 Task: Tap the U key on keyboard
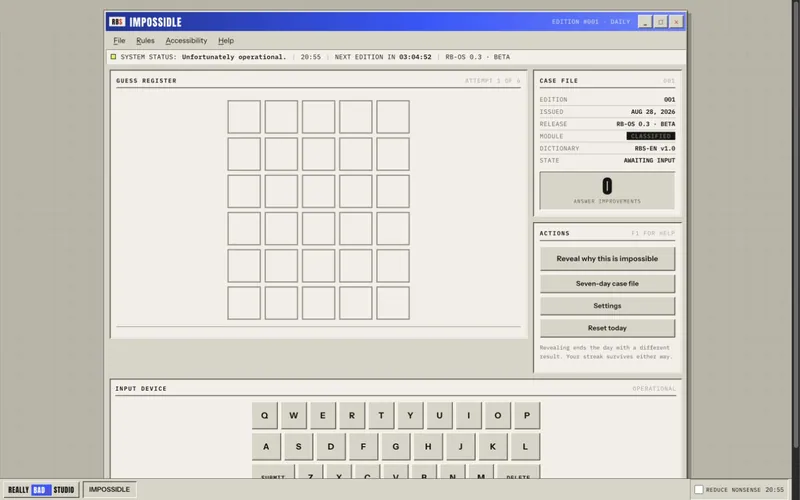pos(439,415)
